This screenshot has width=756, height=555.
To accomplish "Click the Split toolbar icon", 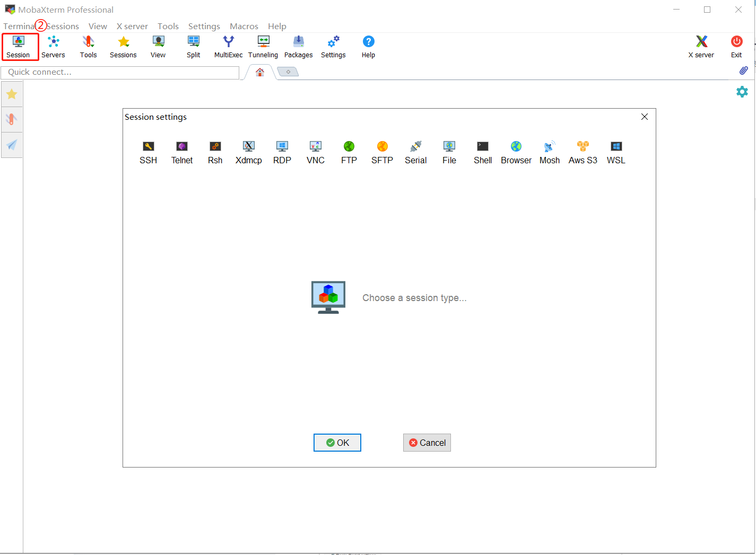I will 194,47.
